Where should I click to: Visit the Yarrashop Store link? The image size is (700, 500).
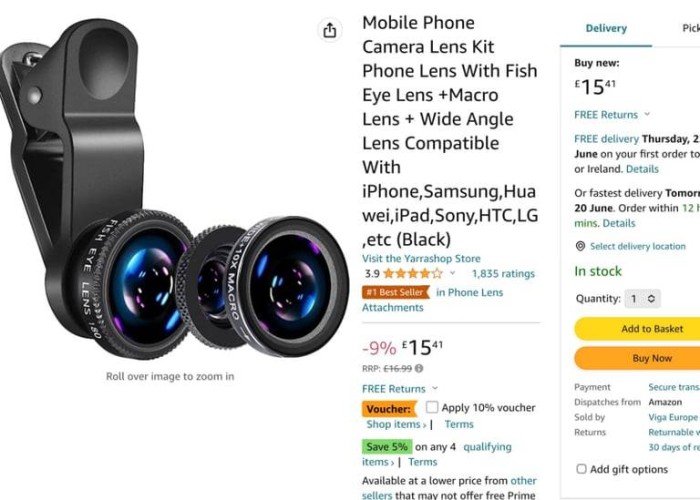click(421, 259)
